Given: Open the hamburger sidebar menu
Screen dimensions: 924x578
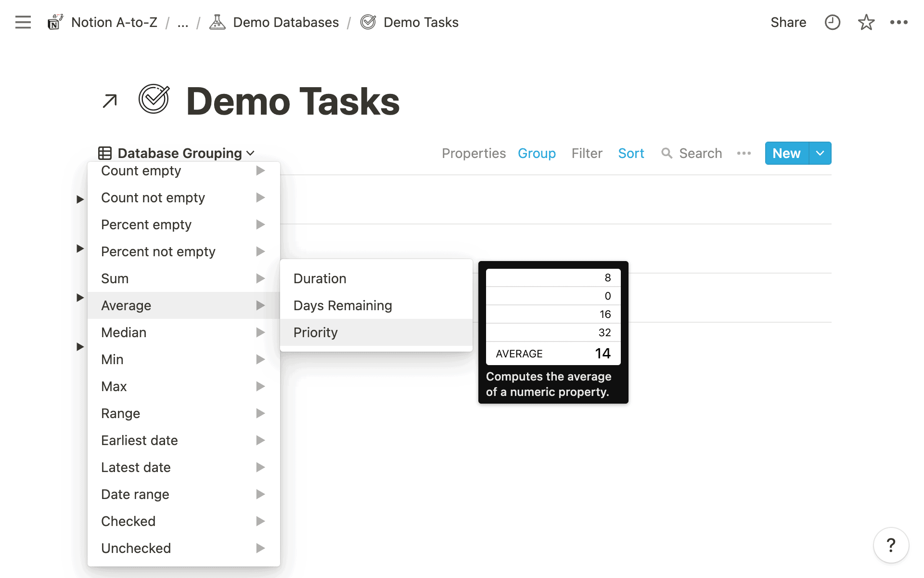Looking at the screenshot, I should [x=23, y=22].
